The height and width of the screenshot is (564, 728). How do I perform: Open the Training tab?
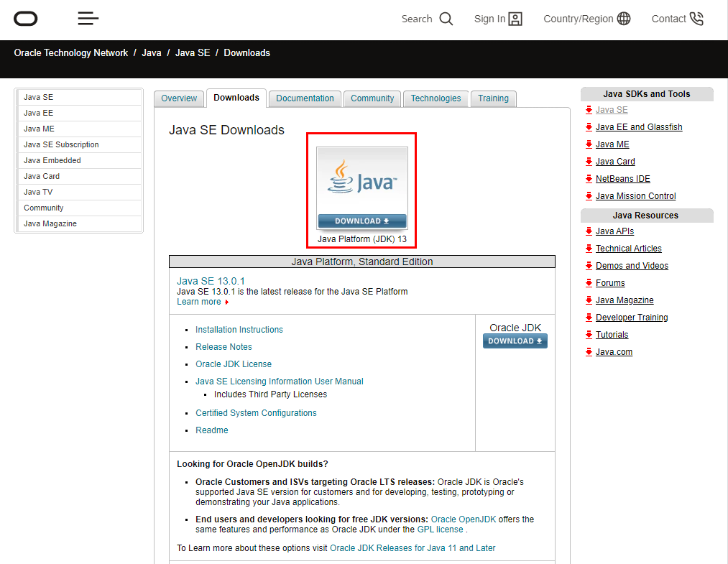pyautogui.click(x=494, y=98)
